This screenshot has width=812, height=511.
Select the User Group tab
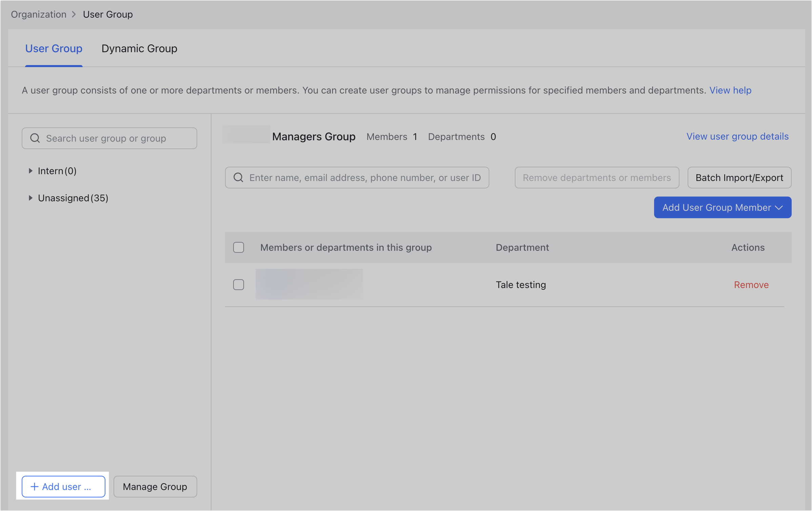tap(54, 48)
